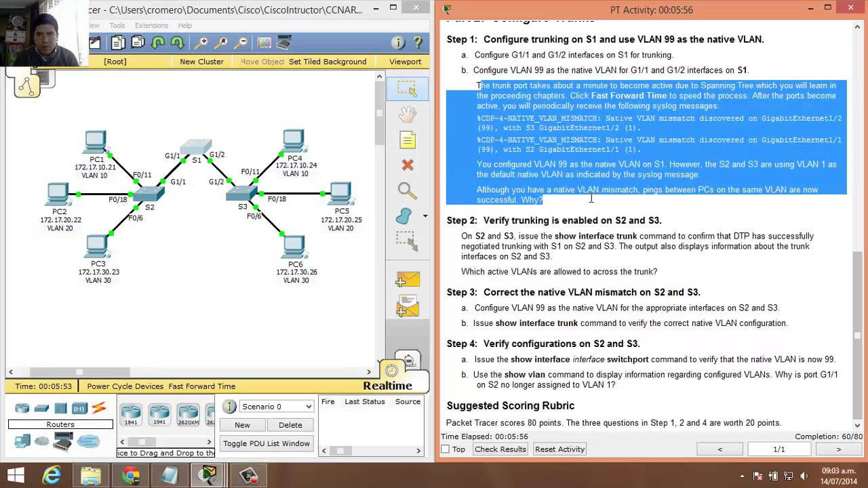Click the Paste toolbar icon
Image resolution: width=868 pixels, height=488 pixels.
pos(138,43)
